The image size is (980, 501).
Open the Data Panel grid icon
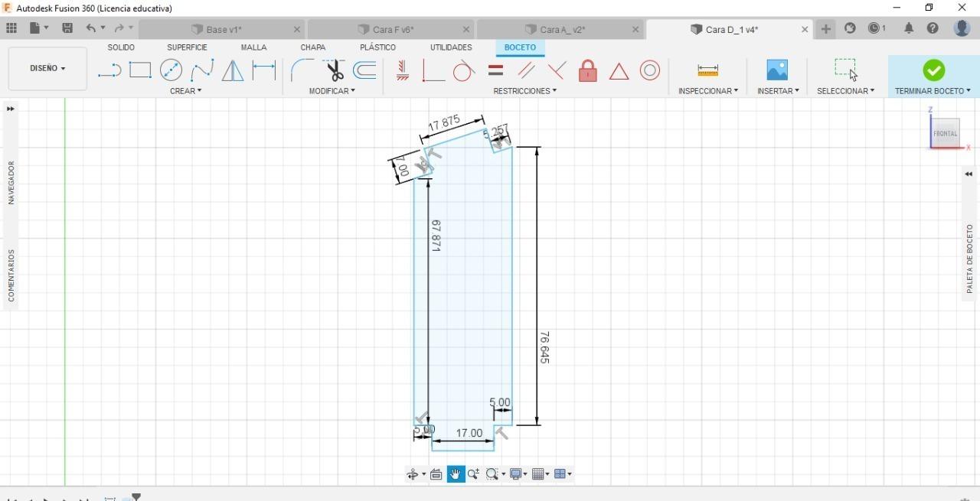[x=11, y=28]
